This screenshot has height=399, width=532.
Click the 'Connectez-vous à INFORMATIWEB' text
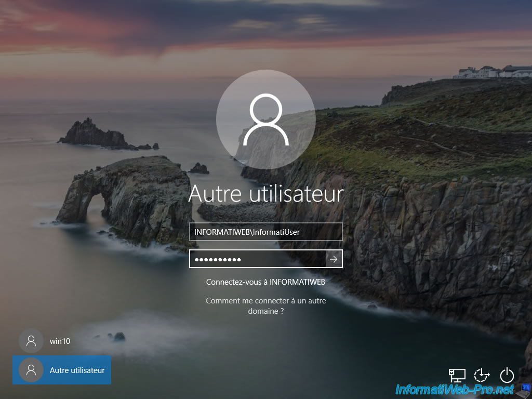tap(265, 282)
